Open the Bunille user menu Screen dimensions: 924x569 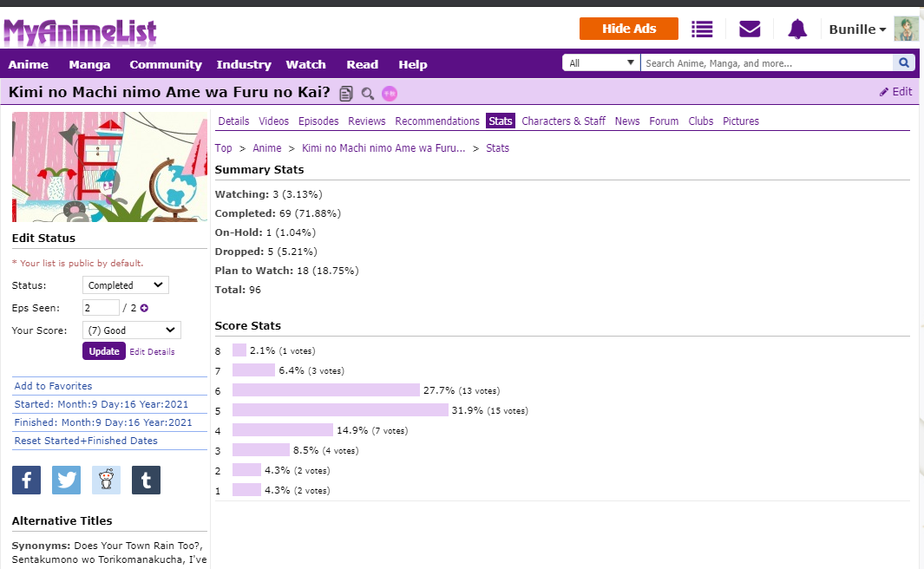(857, 29)
